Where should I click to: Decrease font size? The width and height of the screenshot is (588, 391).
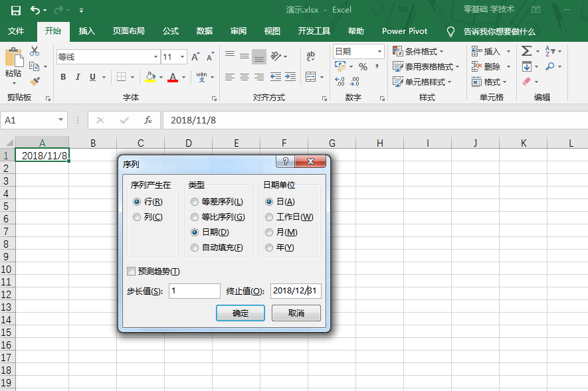click(211, 57)
